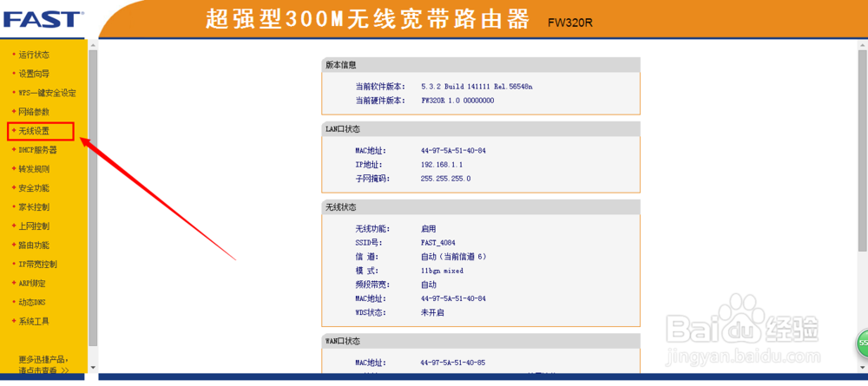Click the LAN口状态 section header
The width and height of the screenshot is (868, 386).
(x=481, y=129)
